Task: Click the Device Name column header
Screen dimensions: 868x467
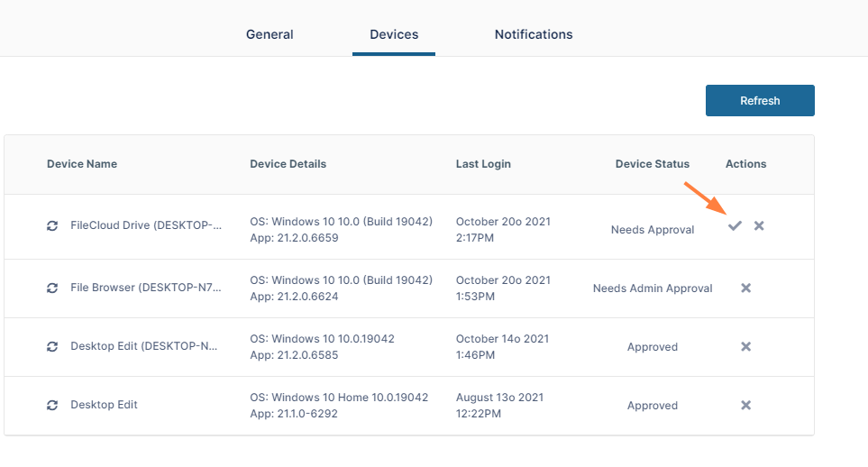Action: (82, 164)
